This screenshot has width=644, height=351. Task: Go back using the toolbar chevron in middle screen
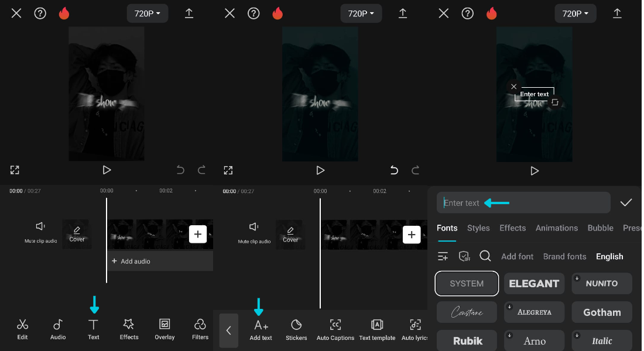coord(229,331)
